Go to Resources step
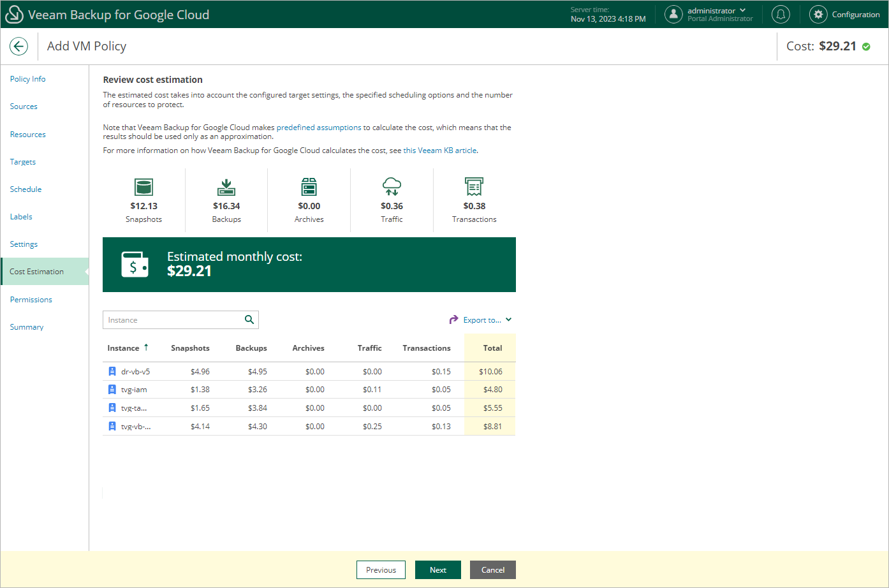The image size is (889, 588). coord(27,135)
